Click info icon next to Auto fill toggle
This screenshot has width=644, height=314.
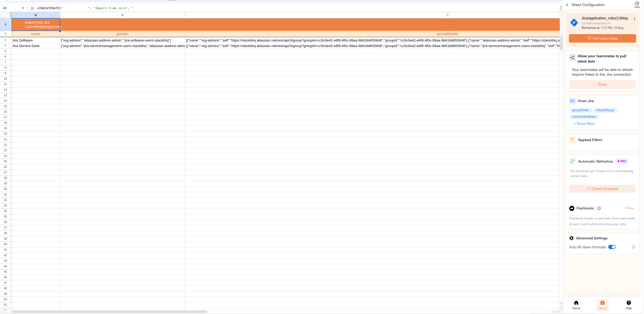[633, 247]
